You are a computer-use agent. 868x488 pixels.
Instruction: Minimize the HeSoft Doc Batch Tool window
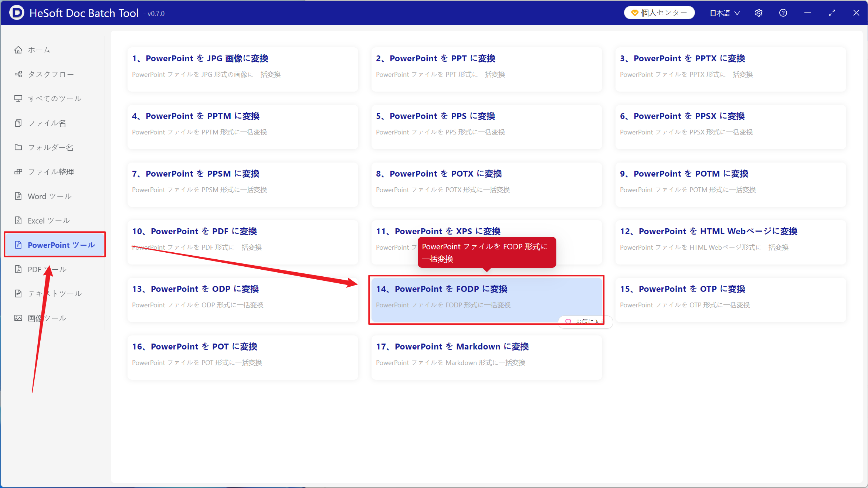[x=807, y=13]
